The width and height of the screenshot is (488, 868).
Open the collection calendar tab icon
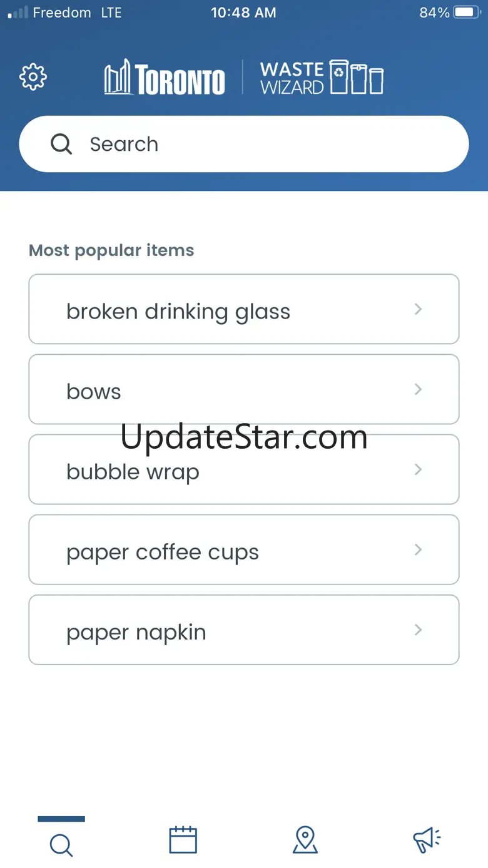point(183,840)
